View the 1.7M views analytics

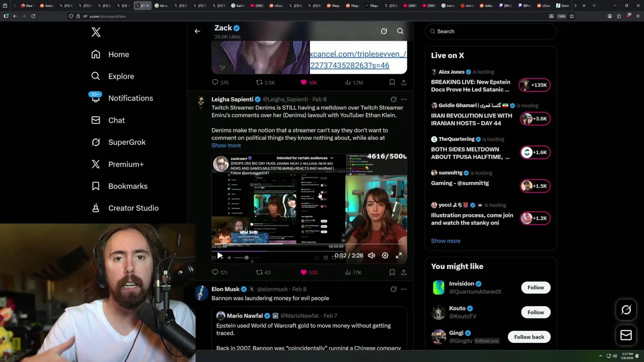pos(354,82)
